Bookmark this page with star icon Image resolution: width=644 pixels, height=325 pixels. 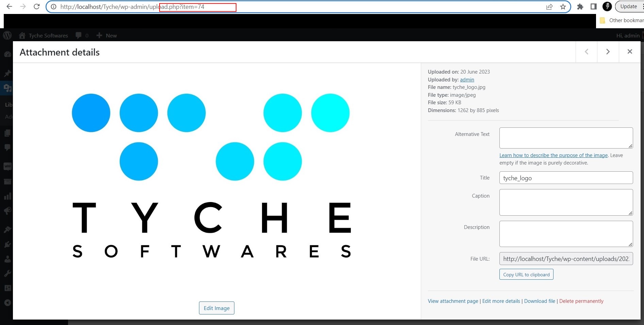point(563,7)
